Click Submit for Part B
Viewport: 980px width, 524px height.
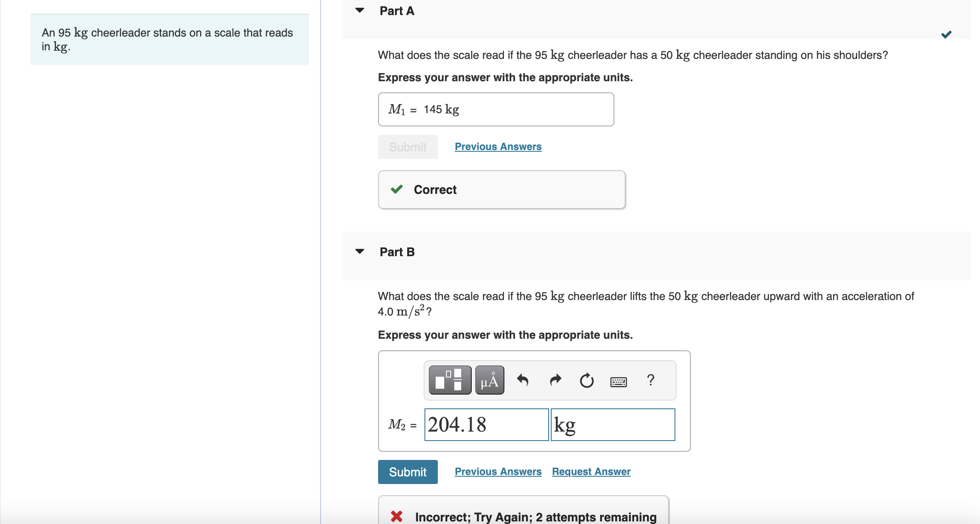(x=407, y=472)
